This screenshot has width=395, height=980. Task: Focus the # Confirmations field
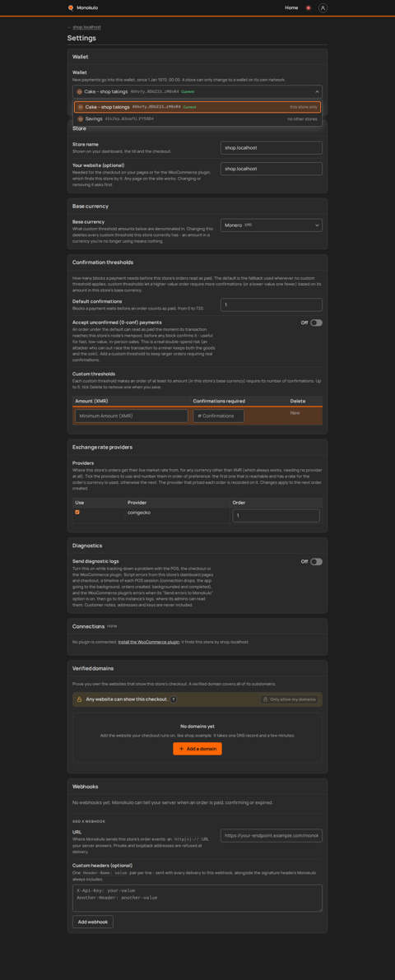point(218,416)
